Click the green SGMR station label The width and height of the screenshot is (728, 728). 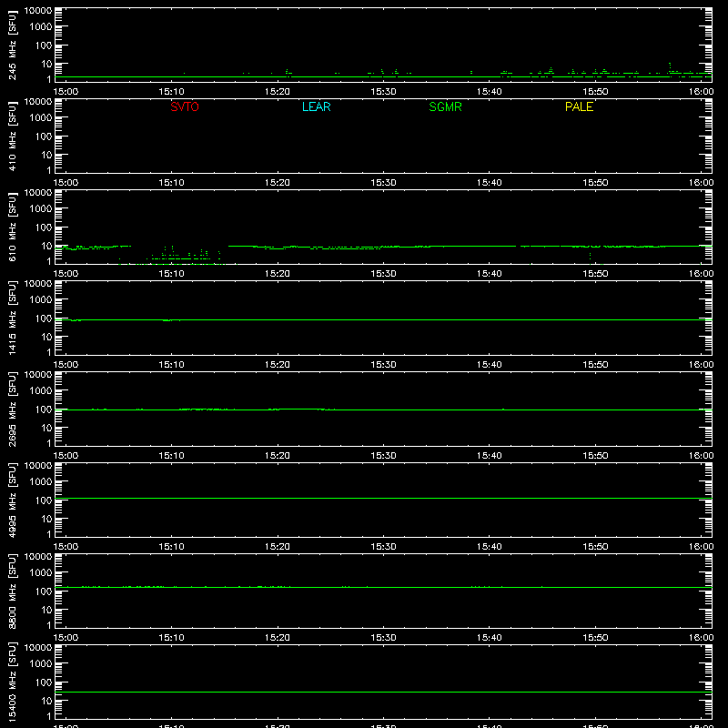(445, 106)
